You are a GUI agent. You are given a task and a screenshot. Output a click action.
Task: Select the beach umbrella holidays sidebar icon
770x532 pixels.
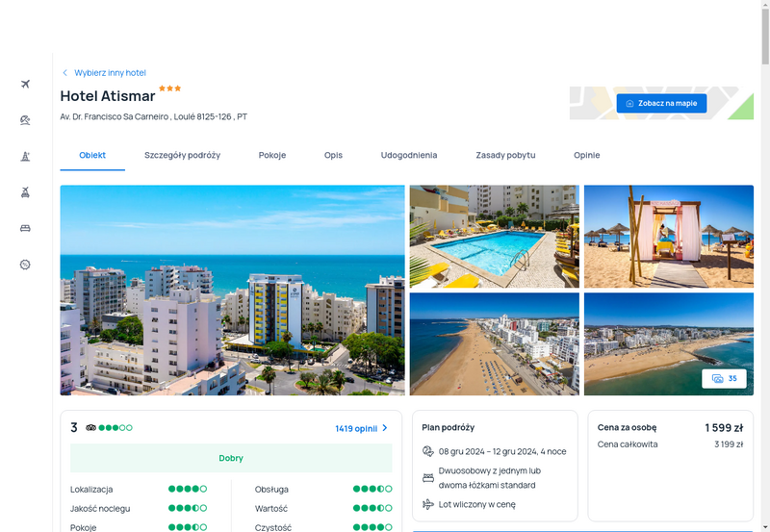(x=26, y=120)
